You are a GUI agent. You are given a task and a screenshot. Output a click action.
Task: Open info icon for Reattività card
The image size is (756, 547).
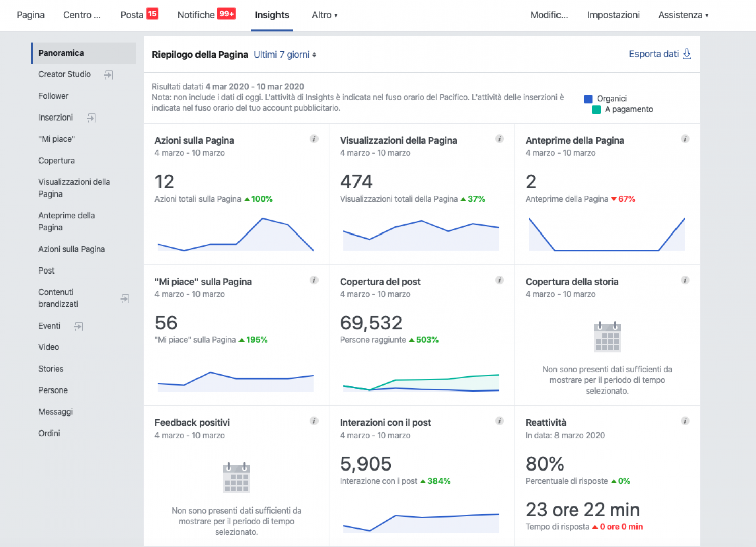click(x=685, y=421)
